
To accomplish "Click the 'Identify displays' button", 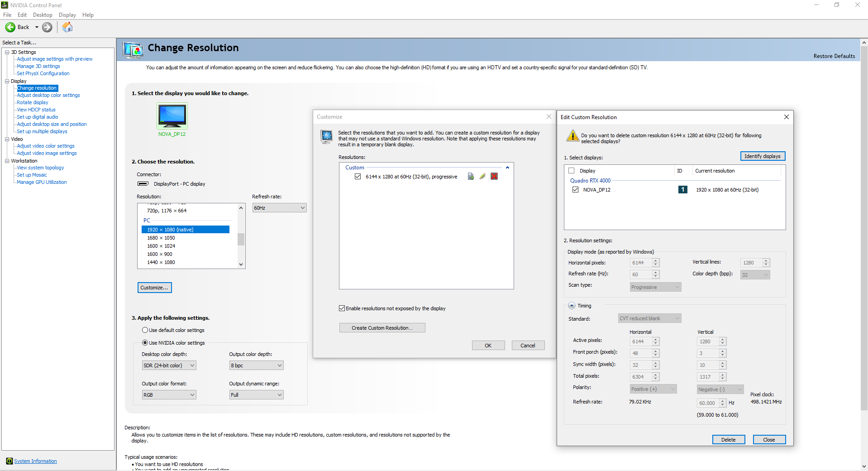I will tap(762, 156).
